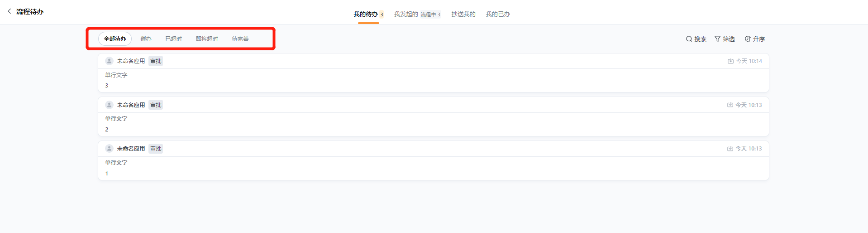Select the 待完善 filter
868x233 pixels.
[240, 39]
